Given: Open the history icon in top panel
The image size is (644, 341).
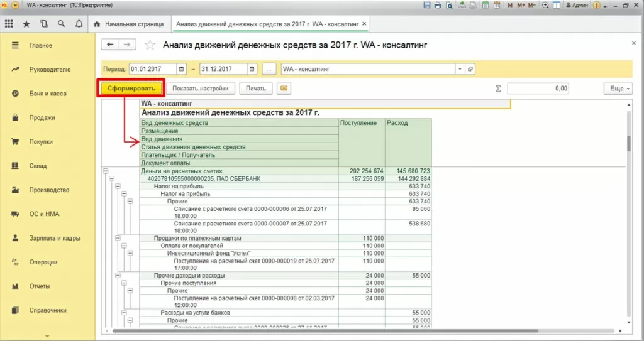Looking at the screenshot, I should pos(44,24).
